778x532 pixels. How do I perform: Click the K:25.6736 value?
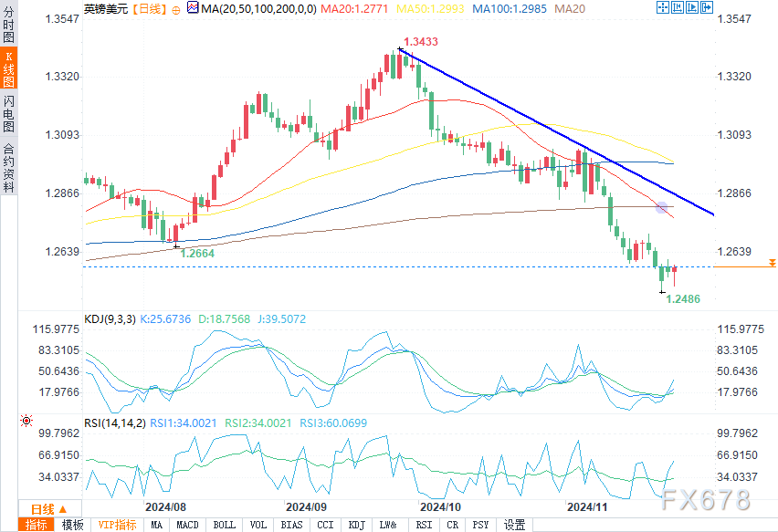pos(165,319)
